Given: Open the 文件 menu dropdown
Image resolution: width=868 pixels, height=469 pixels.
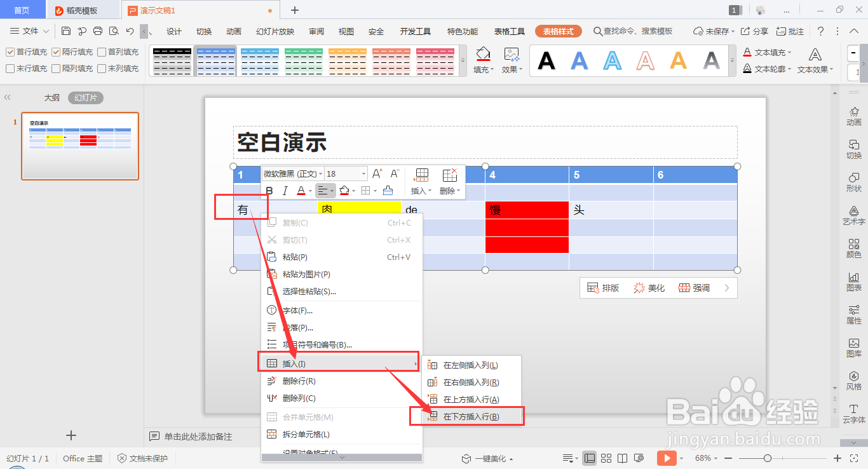Looking at the screenshot, I should point(29,31).
